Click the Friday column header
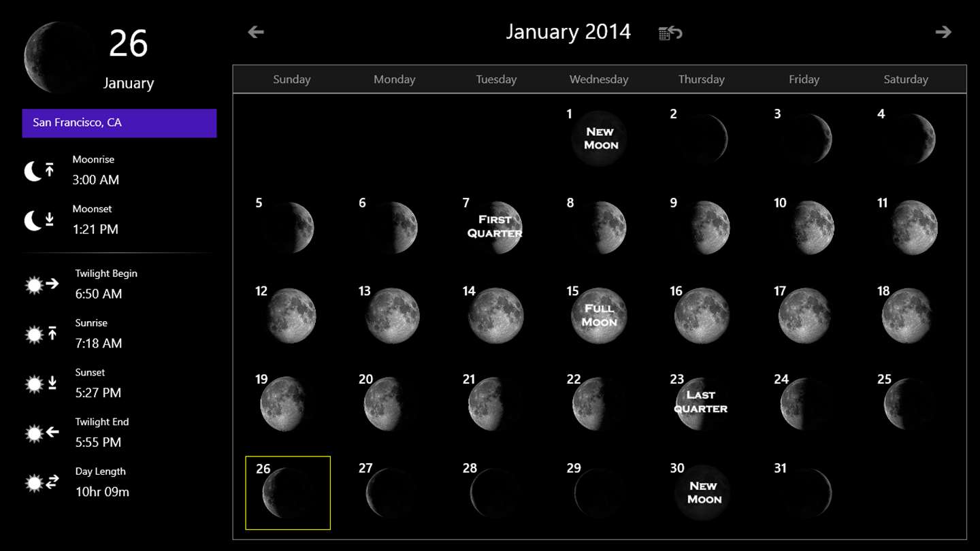Screen dimensions: 980x551 804,80
